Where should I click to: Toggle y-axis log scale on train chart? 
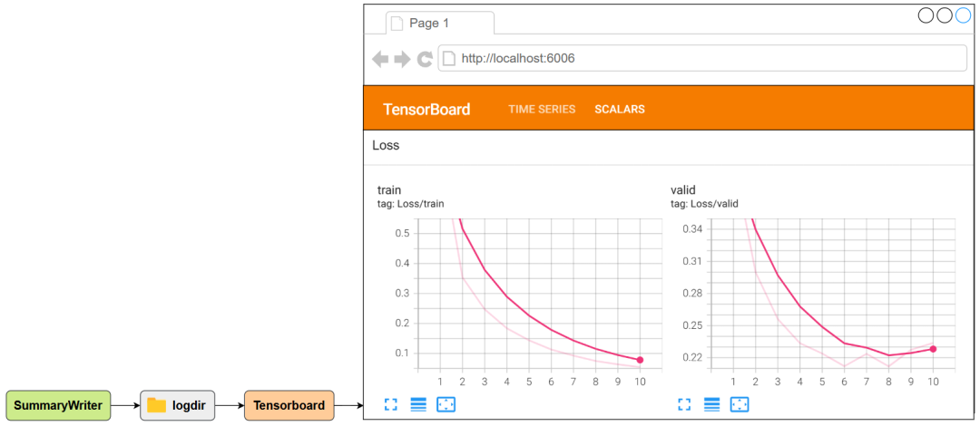[418, 405]
